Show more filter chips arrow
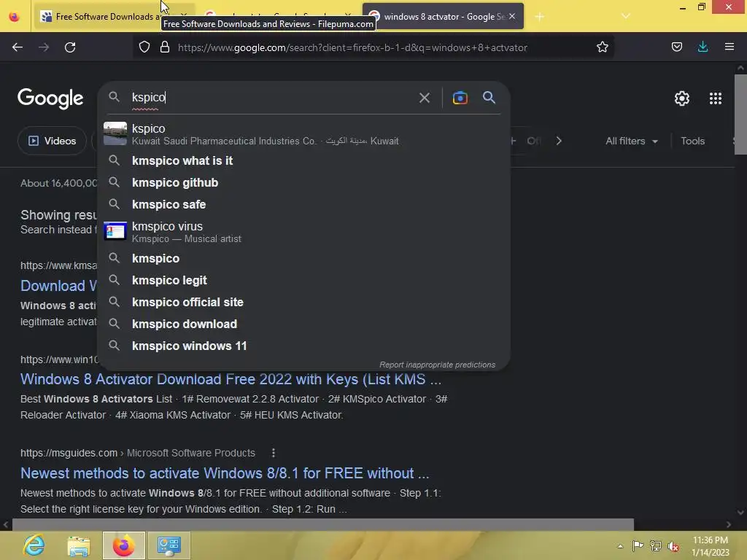Viewport: 747px width, 560px height. click(559, 141)
